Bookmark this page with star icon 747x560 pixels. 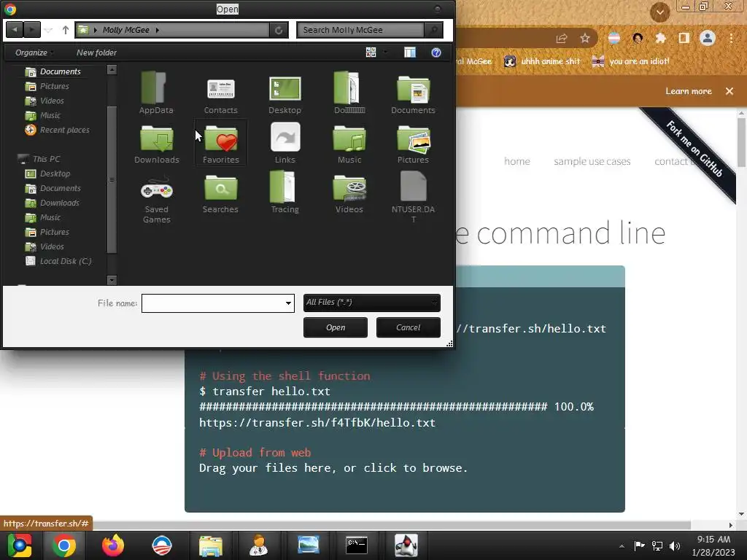pos(585,38)
